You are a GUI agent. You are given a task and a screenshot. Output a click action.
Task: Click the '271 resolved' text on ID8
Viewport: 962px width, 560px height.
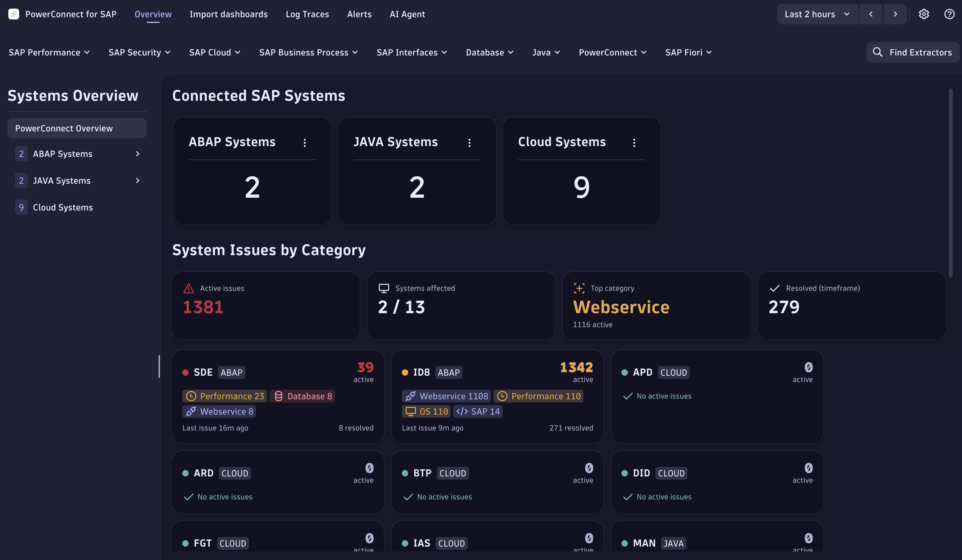(x=571, y=428)
